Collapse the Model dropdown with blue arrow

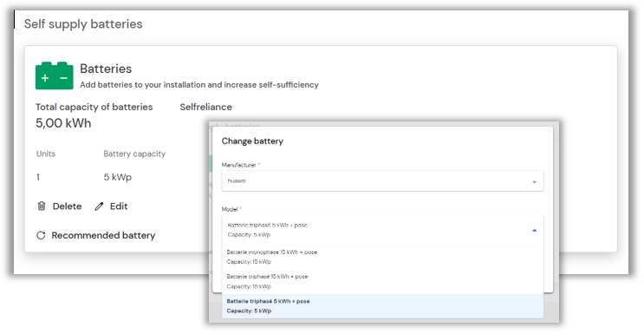click(x=534, y=231)
